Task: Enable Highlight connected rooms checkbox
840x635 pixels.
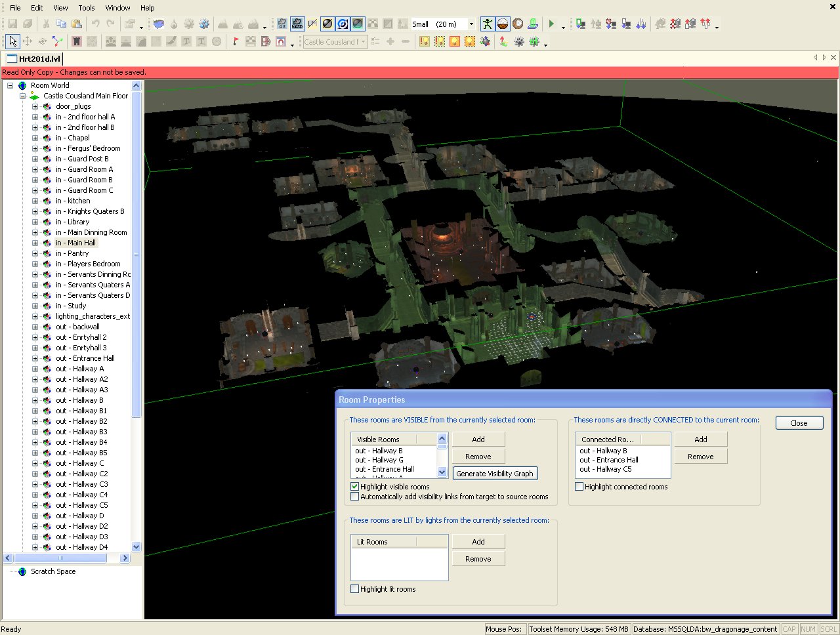Action: coord(579,487)
